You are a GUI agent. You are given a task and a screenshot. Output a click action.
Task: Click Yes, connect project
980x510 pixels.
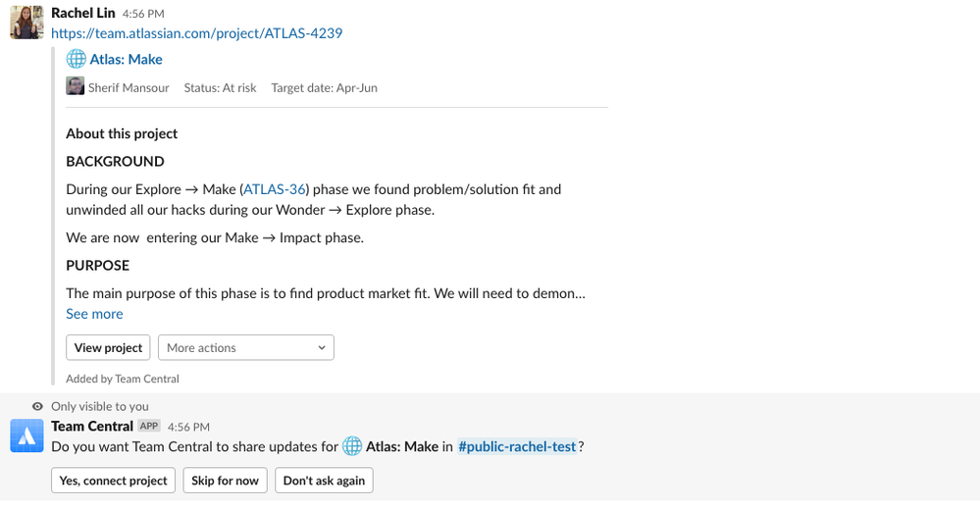pos(113,481)
